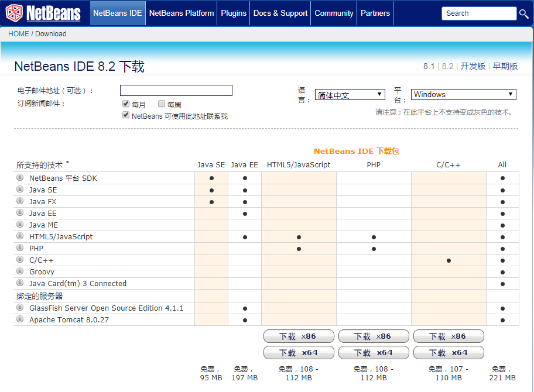Screen dimensions: 534x392
Task: Click the 下载 x64 button under PHP
Action: click(x=374, y=352)
